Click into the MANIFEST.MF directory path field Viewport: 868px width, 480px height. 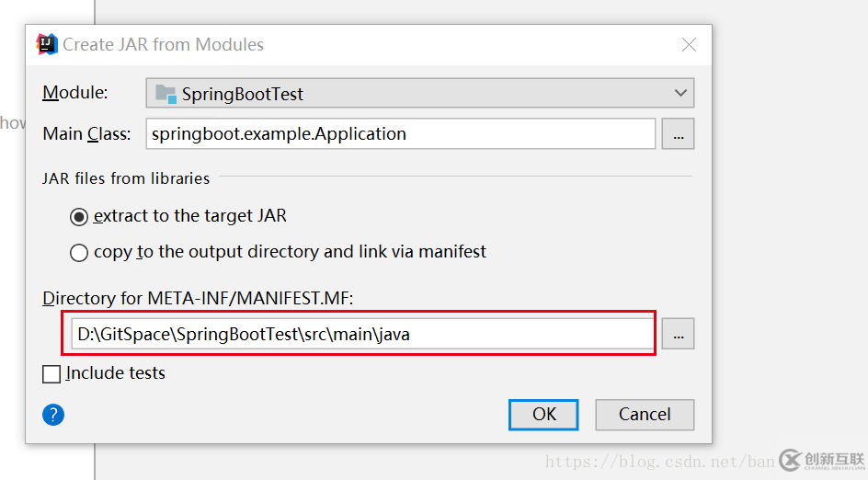coord(362,334)
